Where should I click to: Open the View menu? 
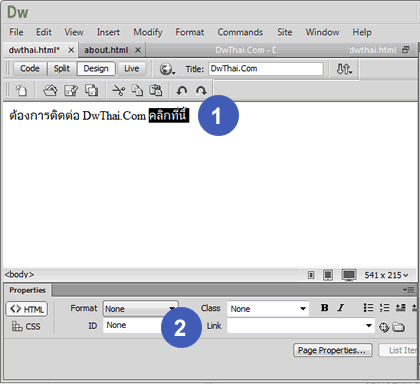74,32
